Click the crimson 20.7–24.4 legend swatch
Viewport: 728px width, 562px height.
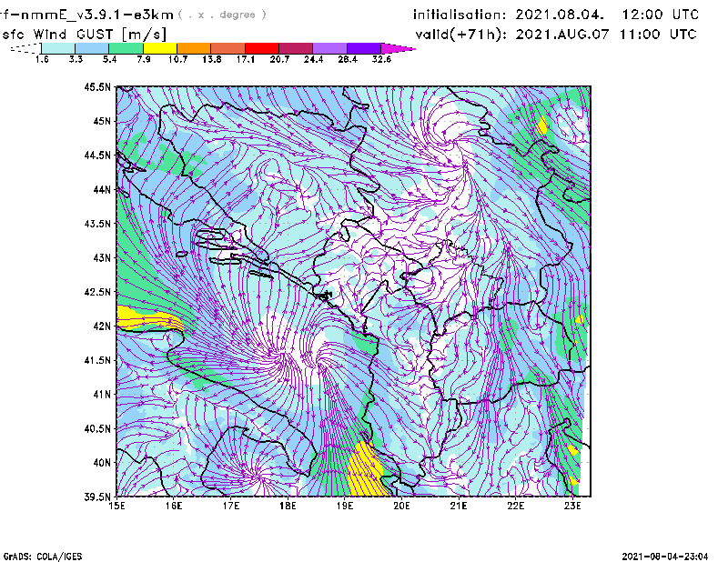(x=296, y=48)
